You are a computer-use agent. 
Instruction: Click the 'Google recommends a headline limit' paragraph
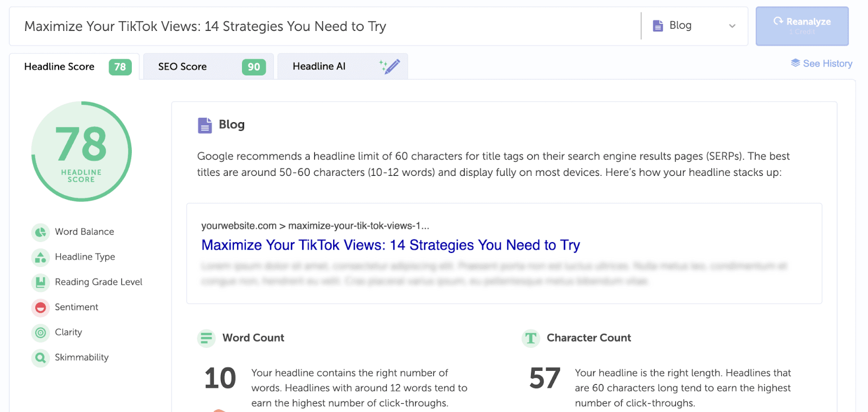click(x=494, y=164)
